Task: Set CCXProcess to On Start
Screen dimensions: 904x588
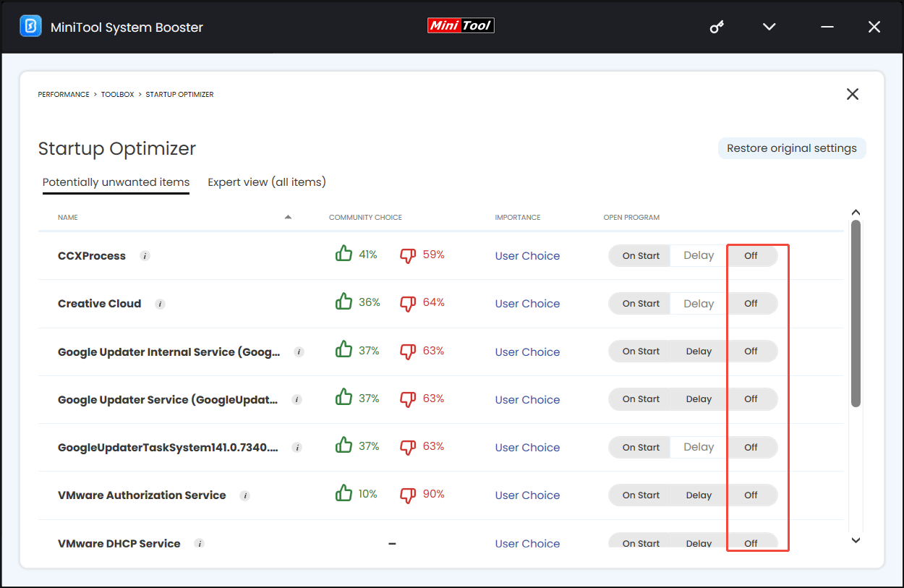Action: 641,256
